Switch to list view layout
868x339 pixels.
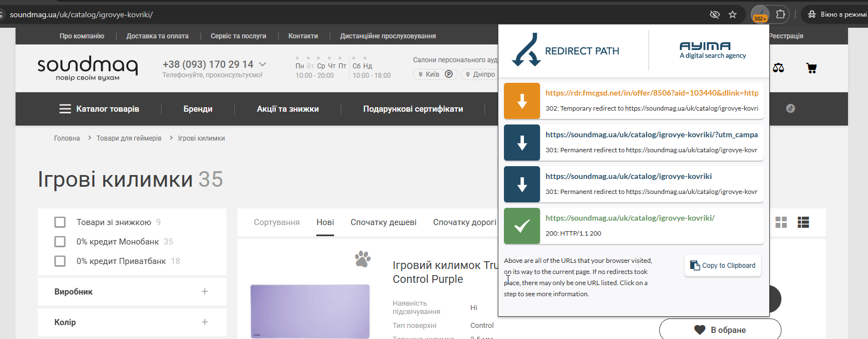(803, 222)
